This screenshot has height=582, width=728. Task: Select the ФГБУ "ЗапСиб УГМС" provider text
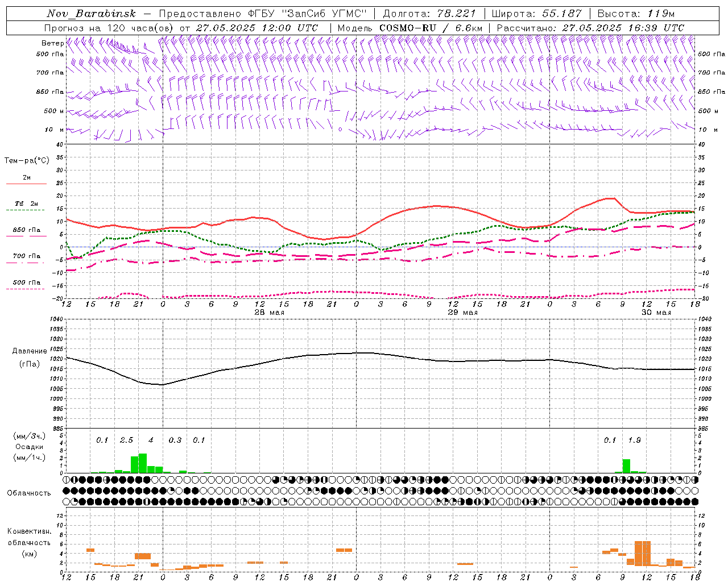307,14
